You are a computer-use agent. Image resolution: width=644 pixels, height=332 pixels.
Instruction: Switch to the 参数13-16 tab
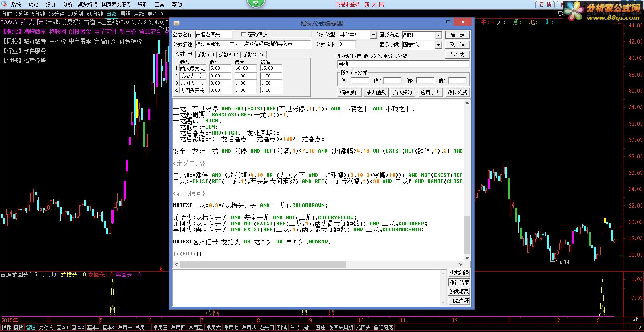pyautogui.click(x=254, y=54)
